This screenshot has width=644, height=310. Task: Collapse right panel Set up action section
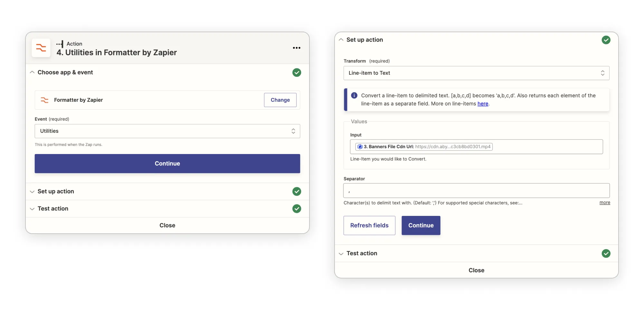point(341,40)
